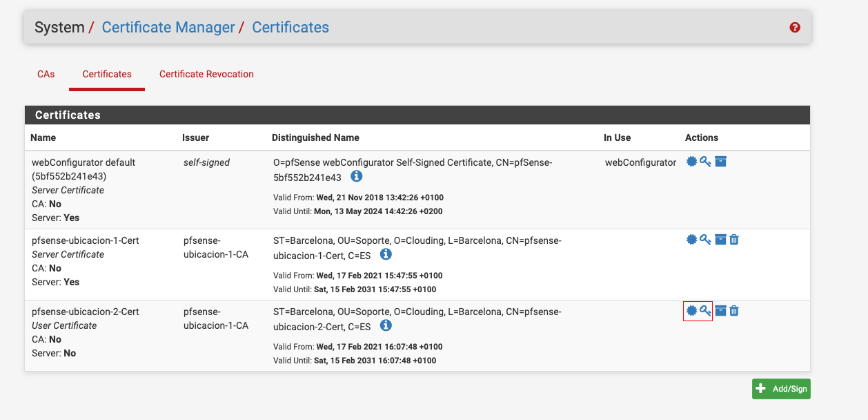
Task: Delete the pfsense-ubicacion-1-Cert certificate
Action: (x=734, y=240)
